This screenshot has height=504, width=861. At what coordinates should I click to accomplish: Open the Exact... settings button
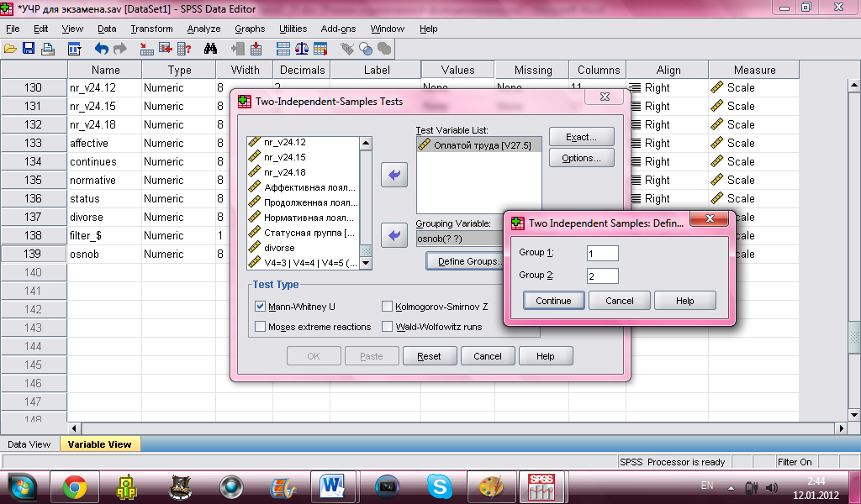click(x=582, y=137)
